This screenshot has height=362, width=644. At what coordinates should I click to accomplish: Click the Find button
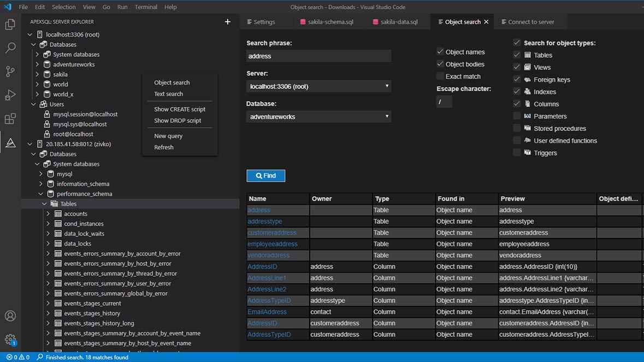coord(265,175)
